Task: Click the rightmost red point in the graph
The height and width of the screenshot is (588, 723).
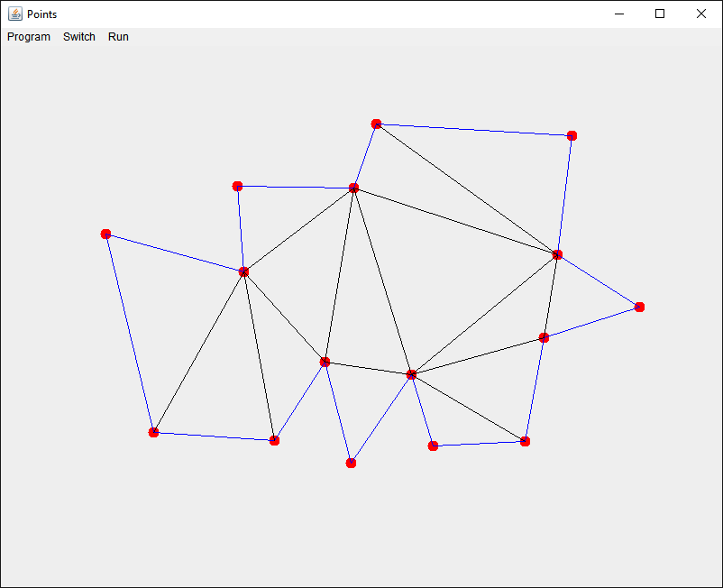Action: pos(639,308)
